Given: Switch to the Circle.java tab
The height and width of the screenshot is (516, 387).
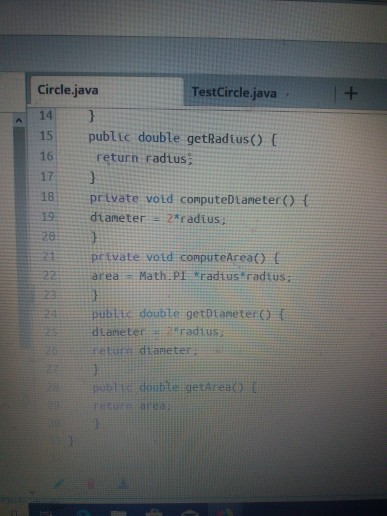Looking at the screenshot, I should click(x=68, y=90).
